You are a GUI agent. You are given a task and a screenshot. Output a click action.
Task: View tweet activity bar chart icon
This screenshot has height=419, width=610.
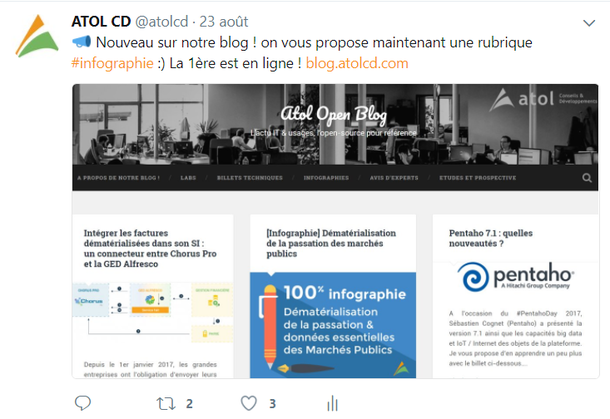click(x=333, y=403)
